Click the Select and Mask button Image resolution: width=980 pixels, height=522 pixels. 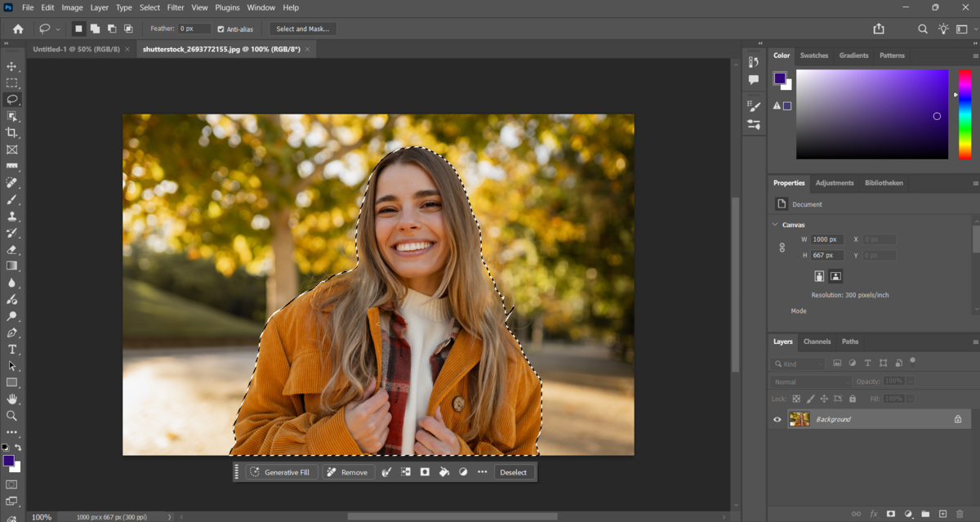point(303,29)
